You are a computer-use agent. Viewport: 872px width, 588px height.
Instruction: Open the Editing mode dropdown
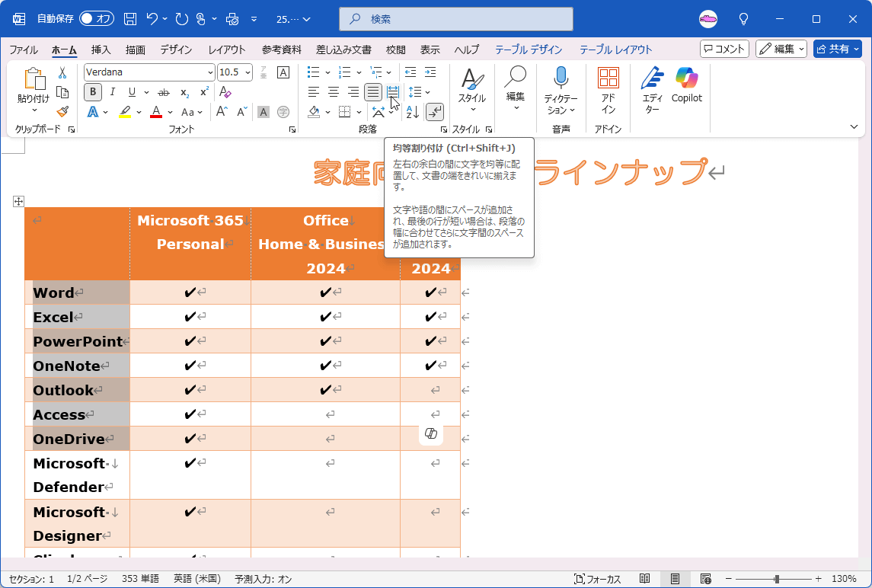point(781,49)
